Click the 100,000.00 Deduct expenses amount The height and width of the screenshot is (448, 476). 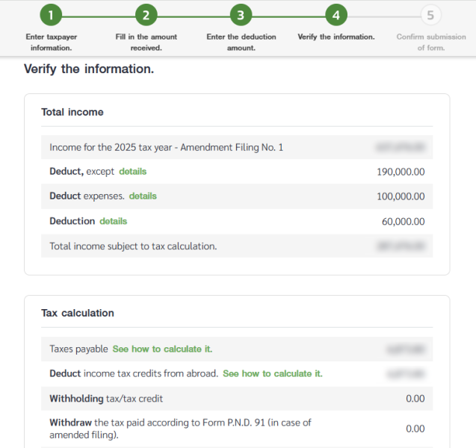401,196
